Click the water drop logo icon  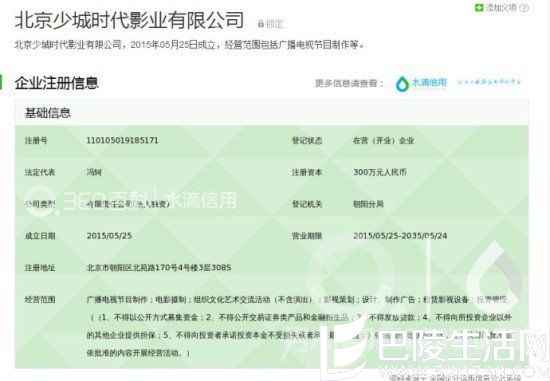[402, 84]
